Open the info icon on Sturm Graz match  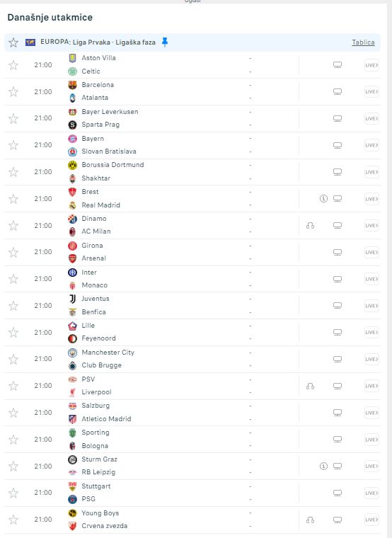tap(323, 466)
